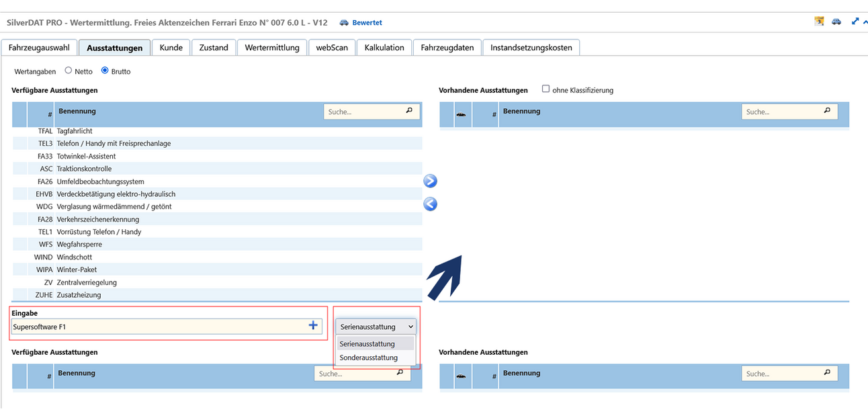
Task: Switch to the Wertermittlung tab
Action: click(x=272, y=48)
